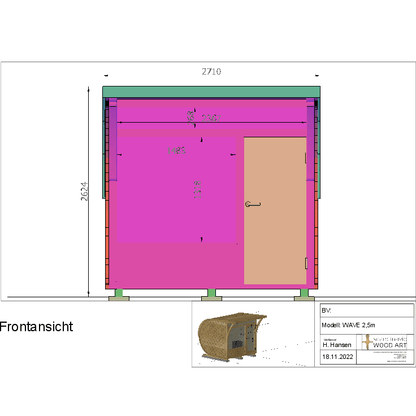
Task: Click the BV field in title block
Action: tap(367, 310)
